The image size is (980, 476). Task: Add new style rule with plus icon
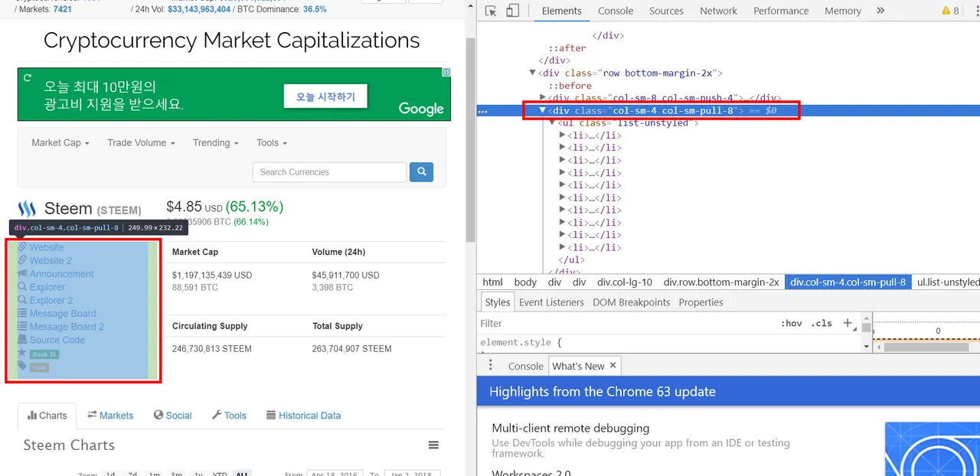coord(848,323)
